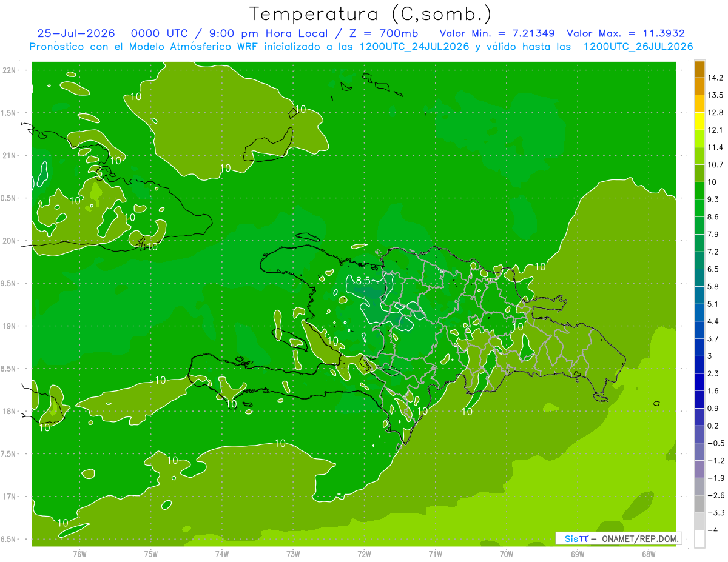Click the "8.5" contour label over Haiti
728x562 pixels.
coord(363,280)
